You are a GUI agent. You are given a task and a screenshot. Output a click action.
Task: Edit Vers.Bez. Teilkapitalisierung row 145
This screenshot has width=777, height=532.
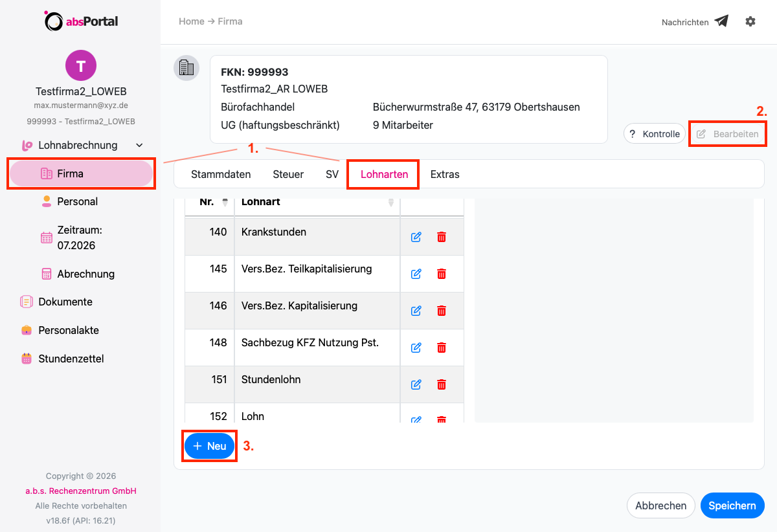pos(416,274)
